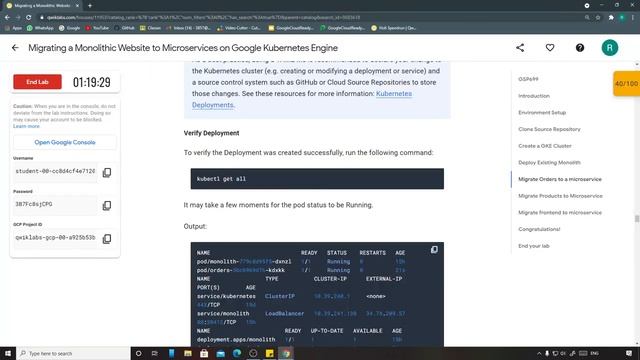Click Open Google Console button
The image size is (640, 360).
[65, 142]
